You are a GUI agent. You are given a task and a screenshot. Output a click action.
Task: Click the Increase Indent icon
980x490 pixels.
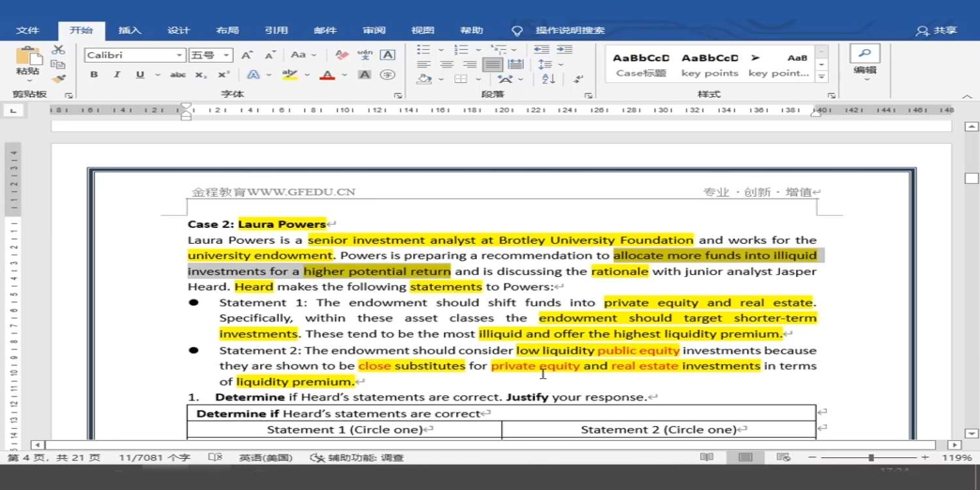[x=564, y=50]
